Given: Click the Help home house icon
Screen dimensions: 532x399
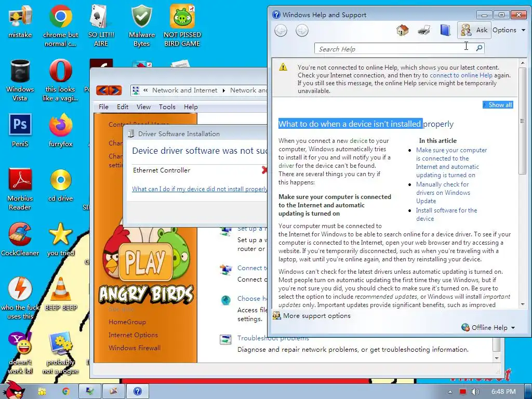Looking at the screenshot, I should (403, 30).
